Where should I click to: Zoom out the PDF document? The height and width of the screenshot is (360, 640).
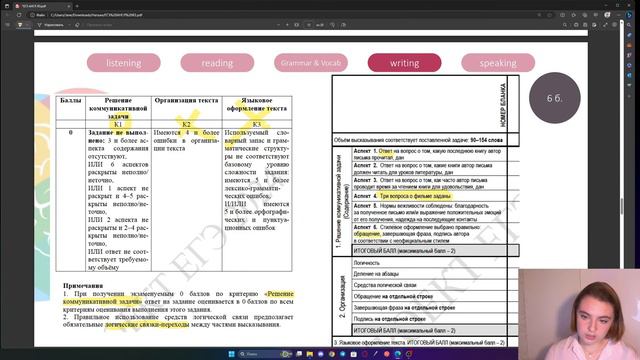(278, 25)
